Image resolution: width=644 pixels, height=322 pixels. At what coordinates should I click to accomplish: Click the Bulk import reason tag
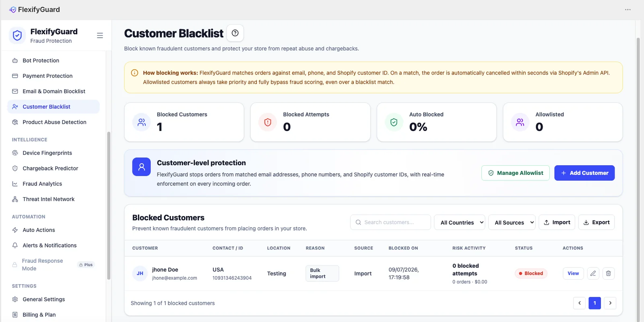[x=322, y=273]
